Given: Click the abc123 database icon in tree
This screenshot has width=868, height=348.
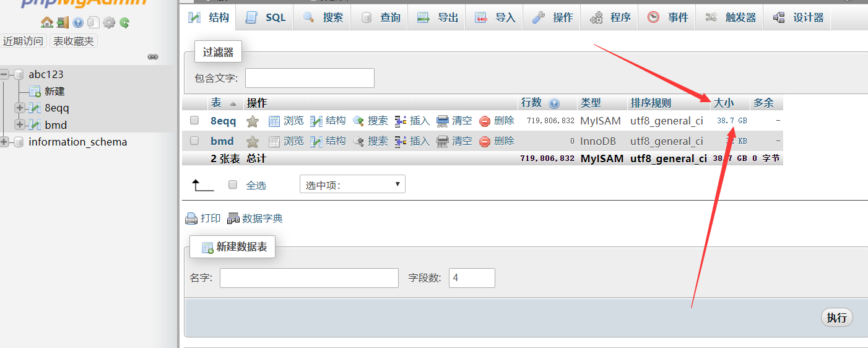Looking at the screenshot, I should click(19, 74).
